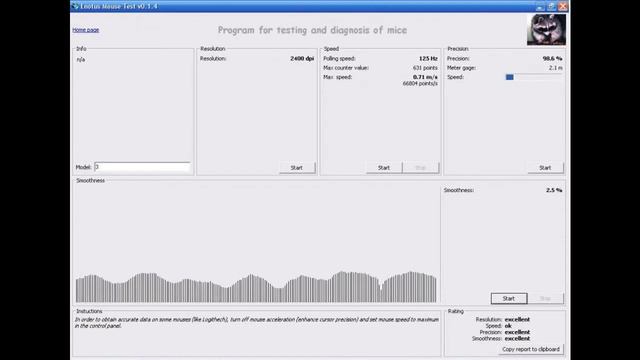640x360 pixels.
Task: Click the 0.71 m/s max speed value
Action: pos(425,77)
